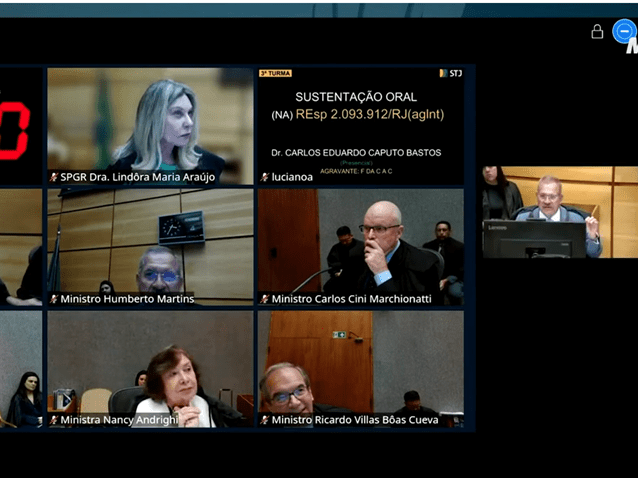The image size is (638, 478).
Task: Click muted mic icon beside Dra. Lindôra Maria Araújo
Action: click(54, 177)
